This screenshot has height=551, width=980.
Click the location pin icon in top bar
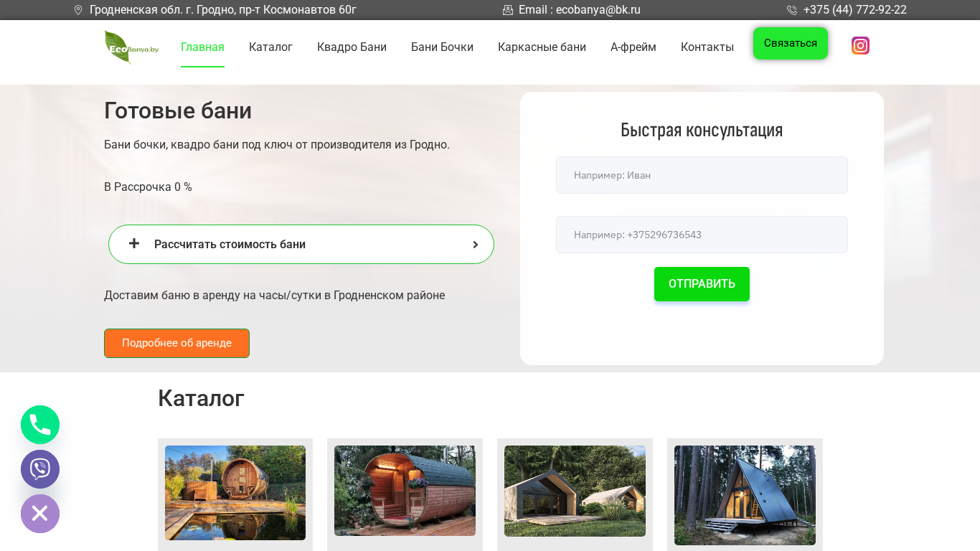coord(78,10)
